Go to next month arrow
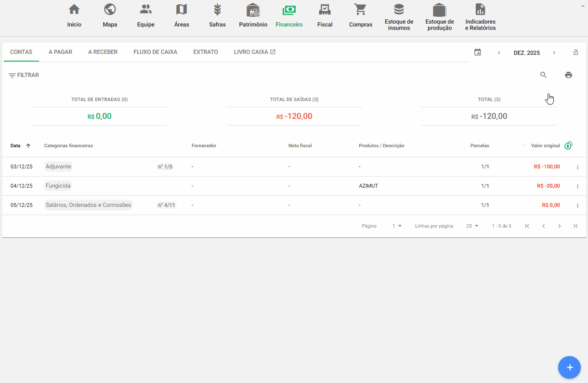This screenshot has width=588, height=383. coord(554,52)
